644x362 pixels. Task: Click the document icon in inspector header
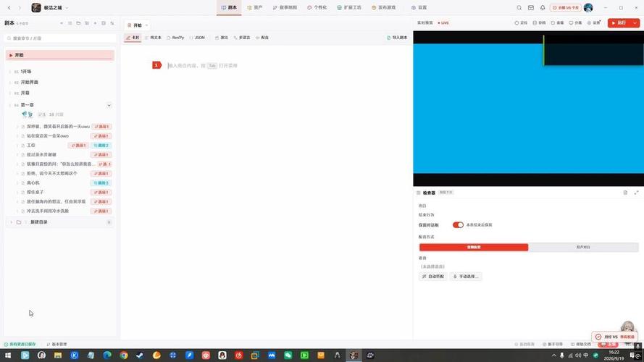[x=625, y=193]
